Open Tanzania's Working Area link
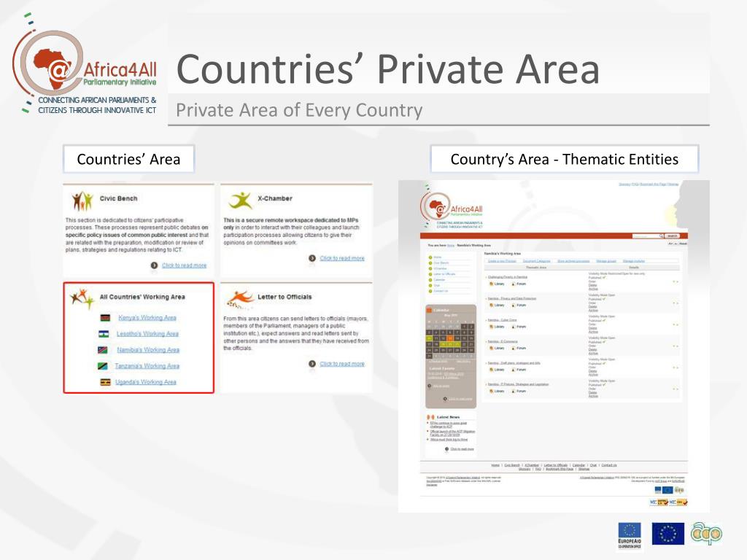Viewport: 747px width, 560px height. point(147,366)
